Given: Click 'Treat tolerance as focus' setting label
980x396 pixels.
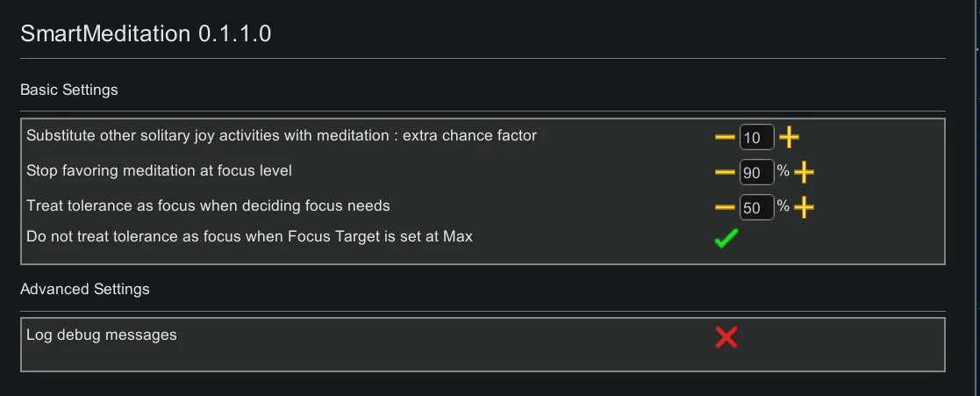Looking at the screenshot, I should coord(208,205).
